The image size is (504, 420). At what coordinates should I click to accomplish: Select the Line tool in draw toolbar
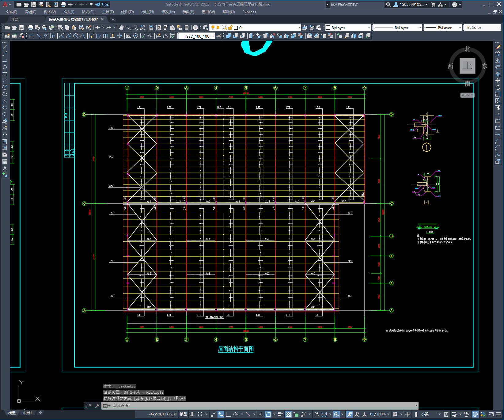coord(5,47)
